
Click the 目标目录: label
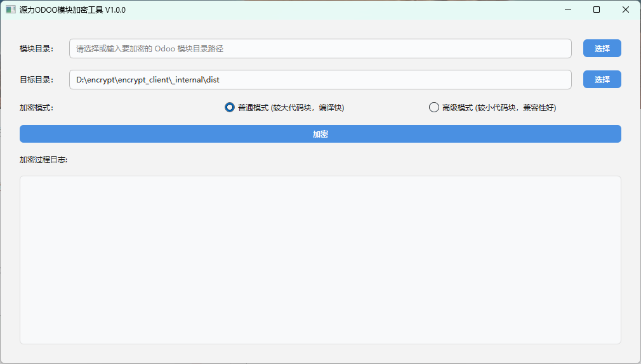pos(36,80)
